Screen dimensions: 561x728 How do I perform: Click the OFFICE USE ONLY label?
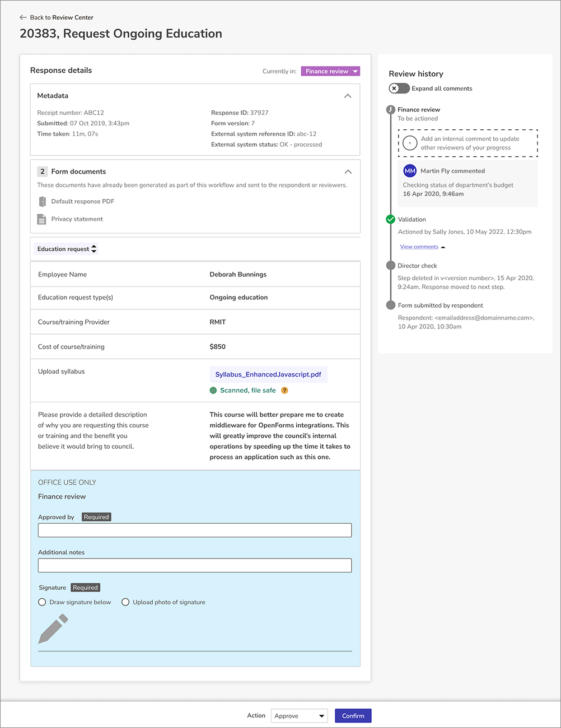coord(67,482)
